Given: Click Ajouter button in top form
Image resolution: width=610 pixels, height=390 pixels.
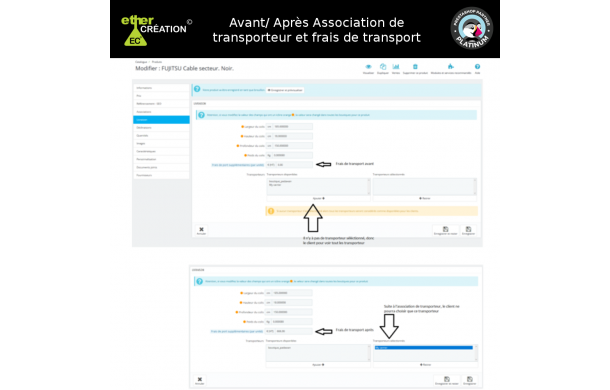Looking at the screenshot, I should [x=318, y=199].
